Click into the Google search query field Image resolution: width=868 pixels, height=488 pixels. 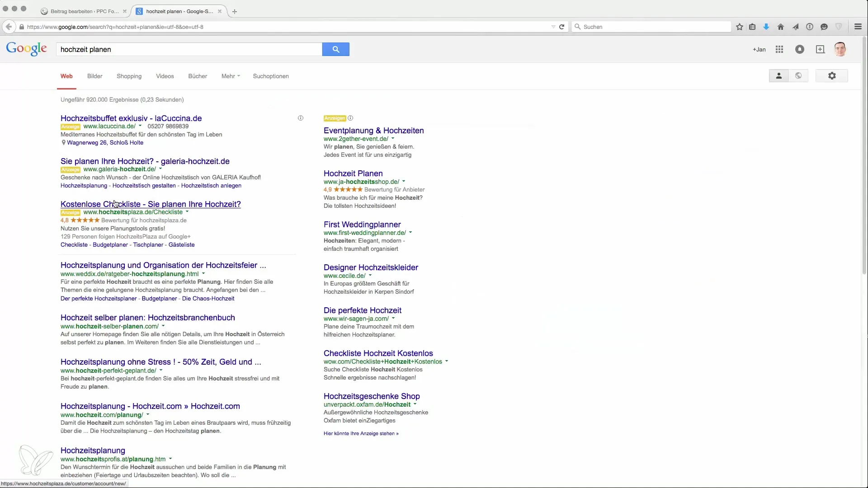tap(189, 49)
